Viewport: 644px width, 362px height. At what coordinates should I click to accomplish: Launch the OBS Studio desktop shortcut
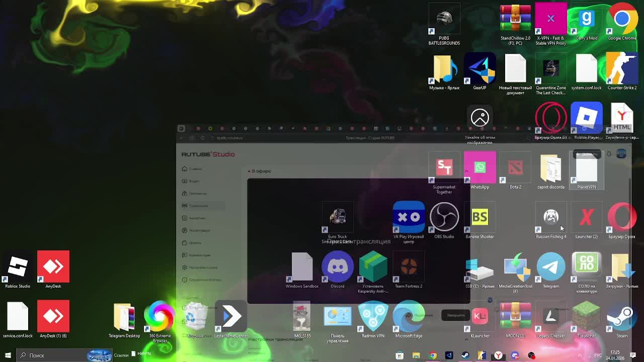click(444, 217)
